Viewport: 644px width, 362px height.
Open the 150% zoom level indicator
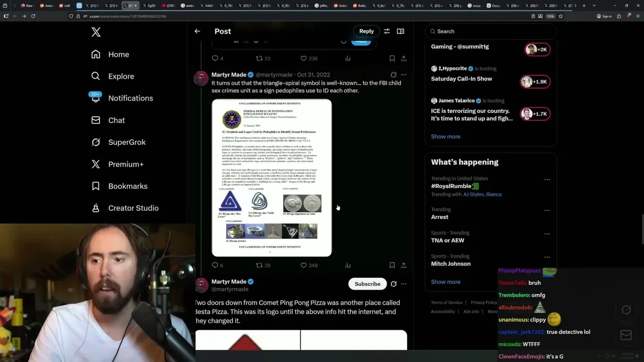(551, 16)
